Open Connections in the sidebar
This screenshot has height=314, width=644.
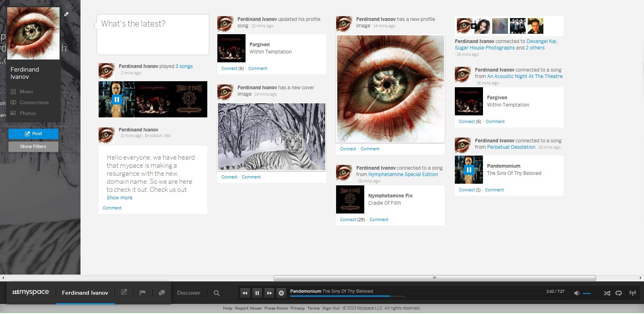[34, 103]
